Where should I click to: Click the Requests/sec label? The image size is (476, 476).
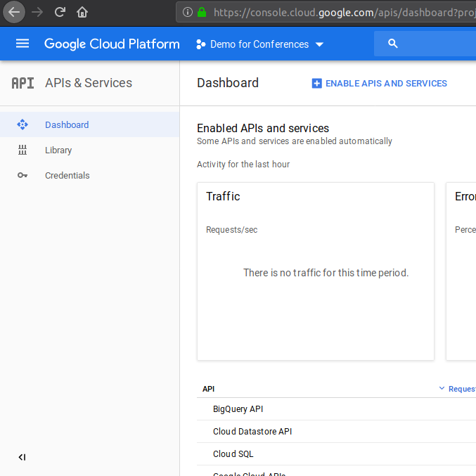tap(231, 230)
